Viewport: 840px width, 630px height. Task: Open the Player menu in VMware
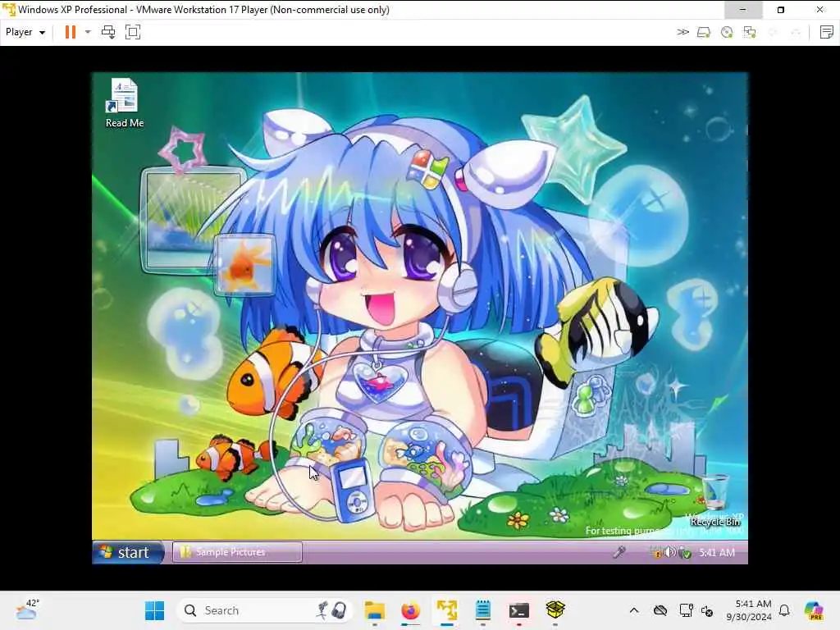pyautogui.click(x=25, y=32)
